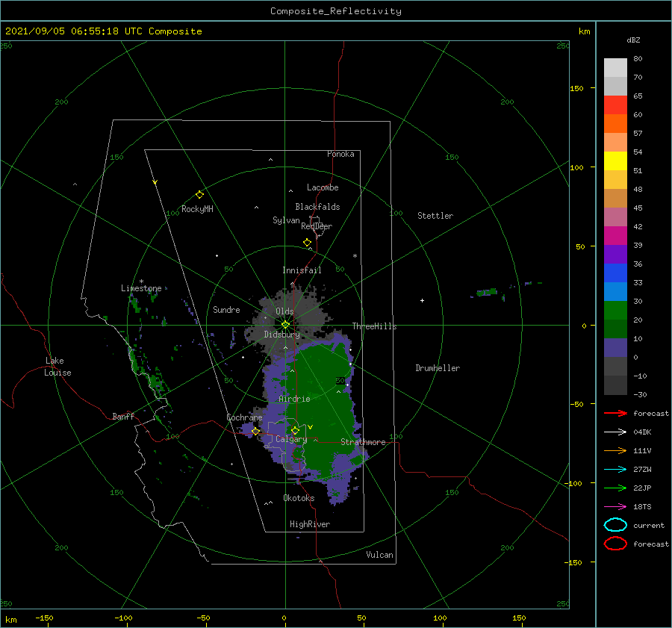
Task: Click the asterisk marker above Limestone
Action: click(141, 282)
